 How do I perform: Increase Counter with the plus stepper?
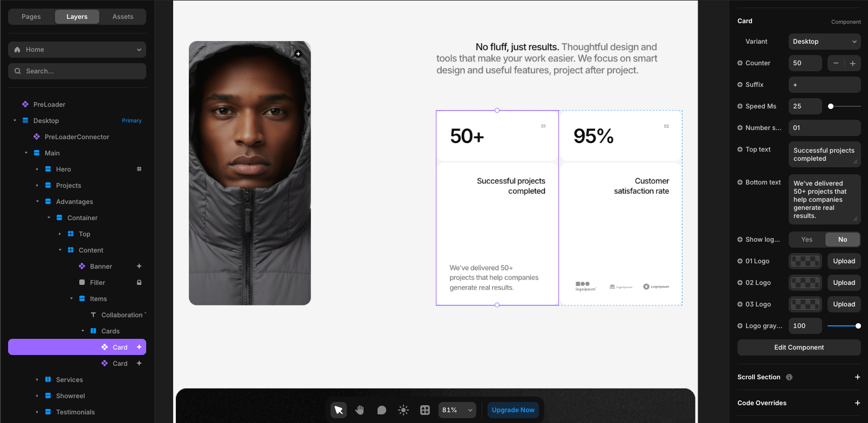(x=853, y=63)
